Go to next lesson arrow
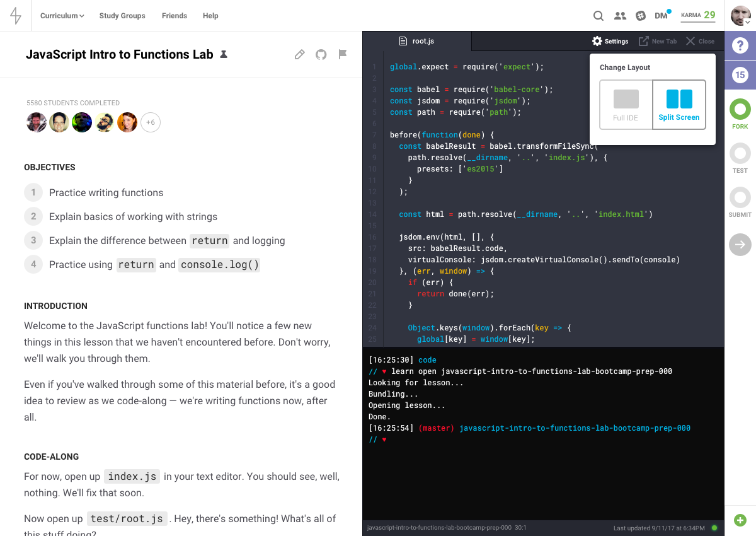 740,245
